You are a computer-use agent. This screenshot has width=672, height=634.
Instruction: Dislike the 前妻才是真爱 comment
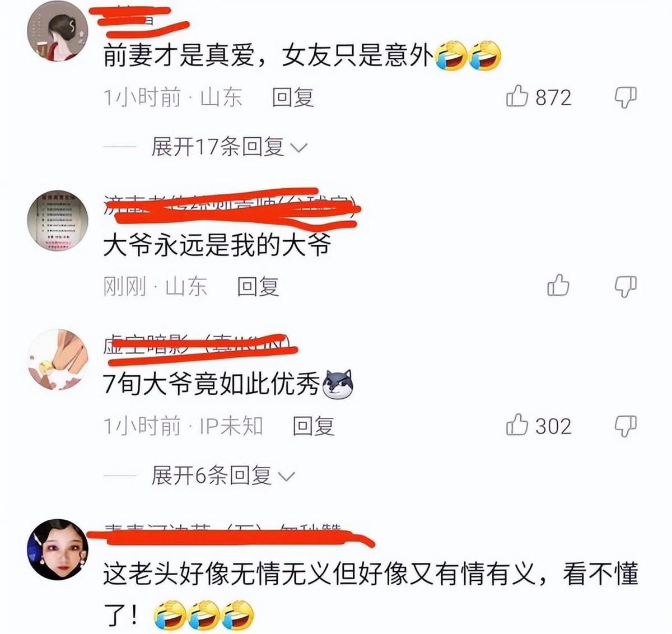click(x=626, y=97)
